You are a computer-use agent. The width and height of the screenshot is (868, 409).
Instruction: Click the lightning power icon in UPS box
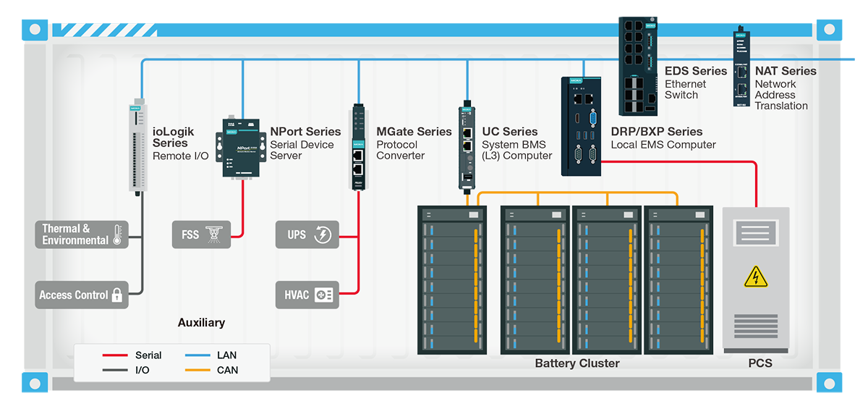[x=323, y=235]
